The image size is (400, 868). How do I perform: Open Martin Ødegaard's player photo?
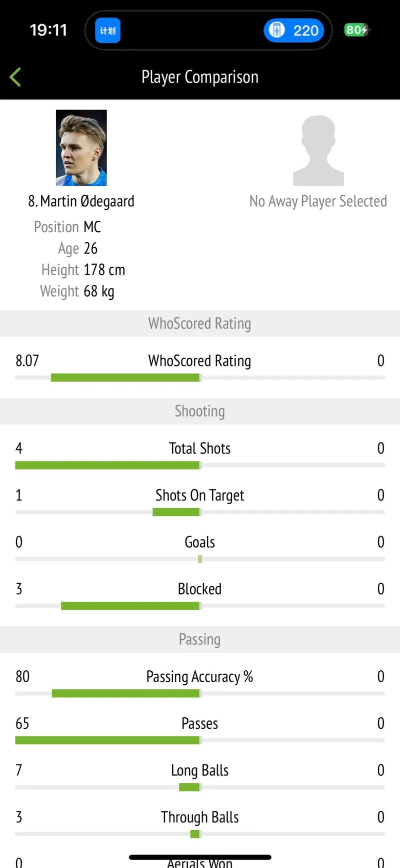(x=81, y=148)
